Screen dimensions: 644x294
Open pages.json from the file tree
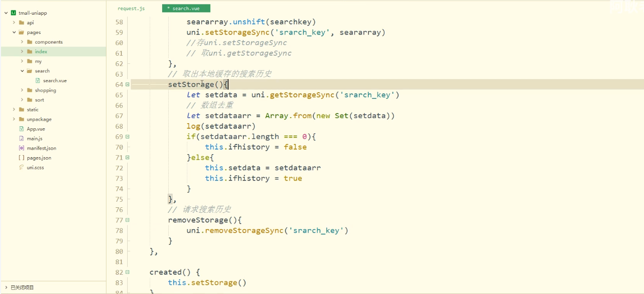point(39,158)
